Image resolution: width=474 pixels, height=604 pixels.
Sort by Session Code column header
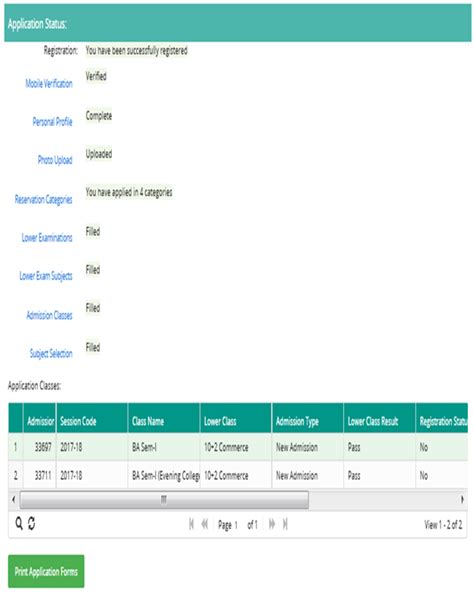pyautogui.click(x=92, y=418)
